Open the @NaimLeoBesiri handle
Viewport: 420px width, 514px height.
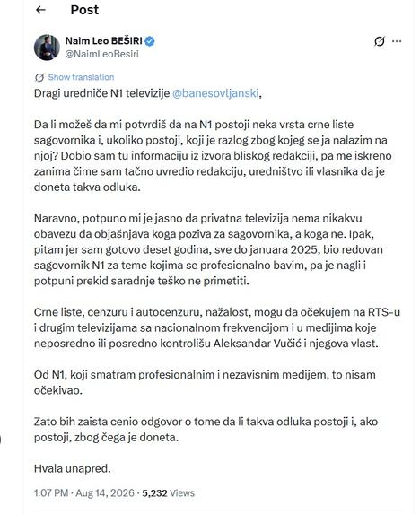pos(102,54)
